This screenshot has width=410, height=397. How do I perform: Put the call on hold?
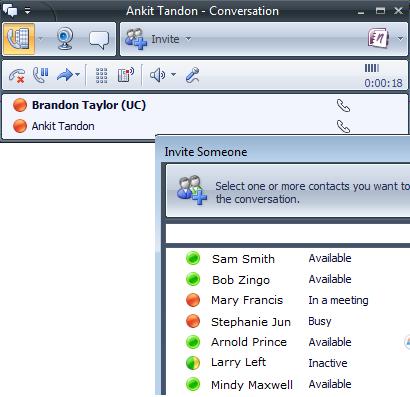tap(41, 75)
